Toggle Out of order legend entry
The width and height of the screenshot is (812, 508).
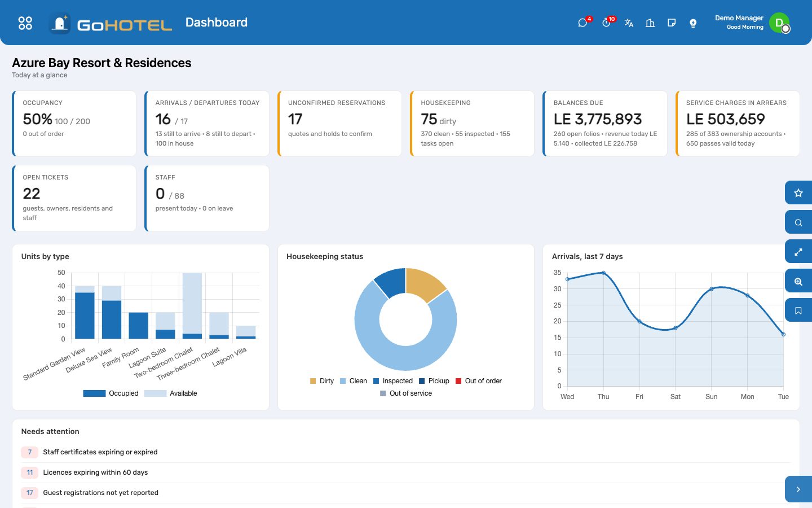point(479,381)
